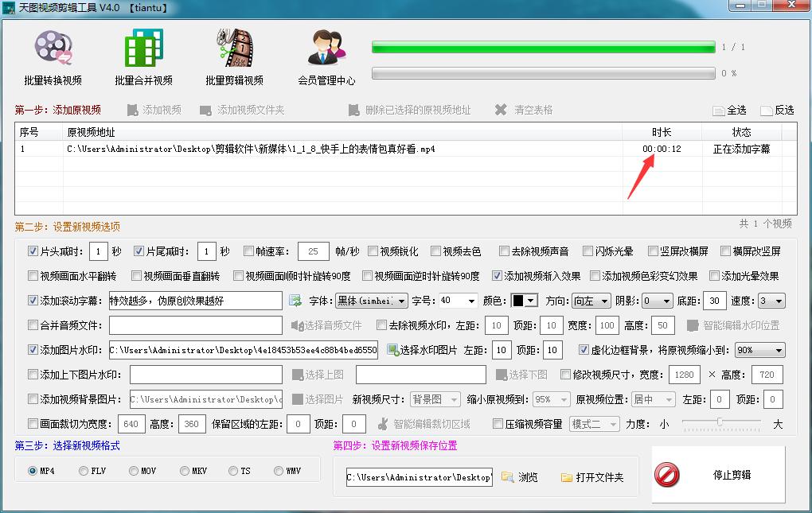Click the 选择音频文件 speaker icon

(x=297, y=325)
